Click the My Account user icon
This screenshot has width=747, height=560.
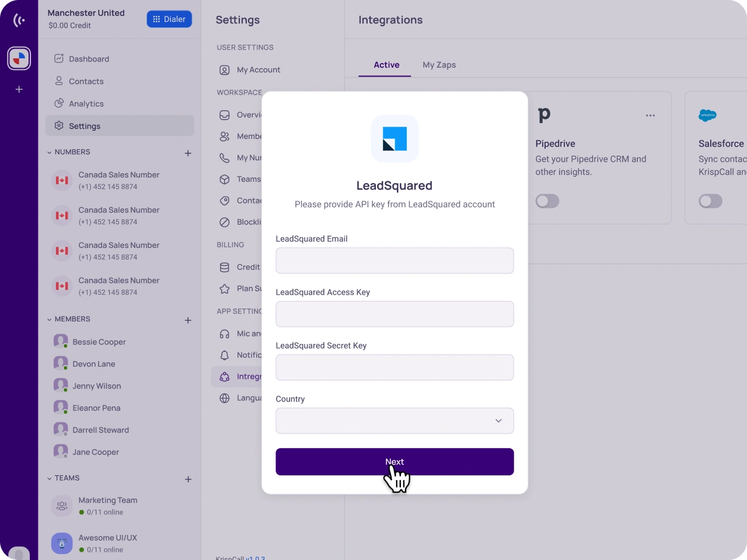click(225, 70)
